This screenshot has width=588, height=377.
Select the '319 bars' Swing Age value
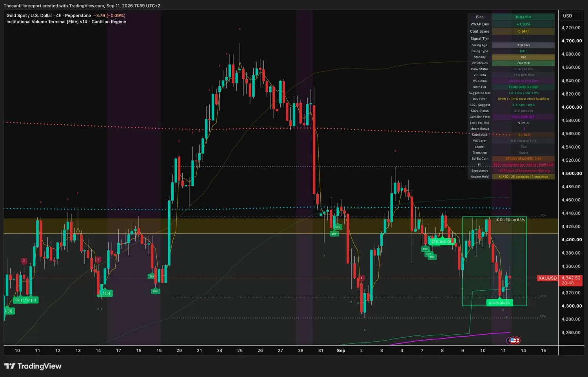tap(523, 45)
